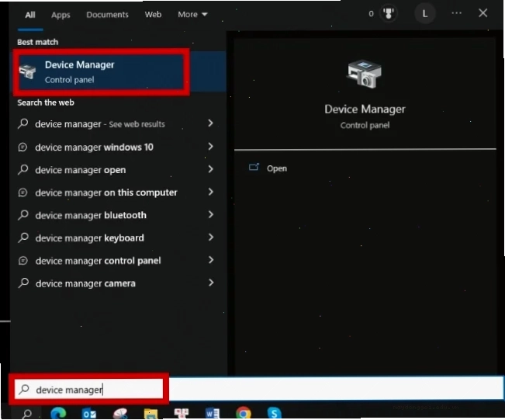The height and width of the screenshot is (420, 505).
Task: Click the Open window icon in preview pane
Action: click(254, 167)
